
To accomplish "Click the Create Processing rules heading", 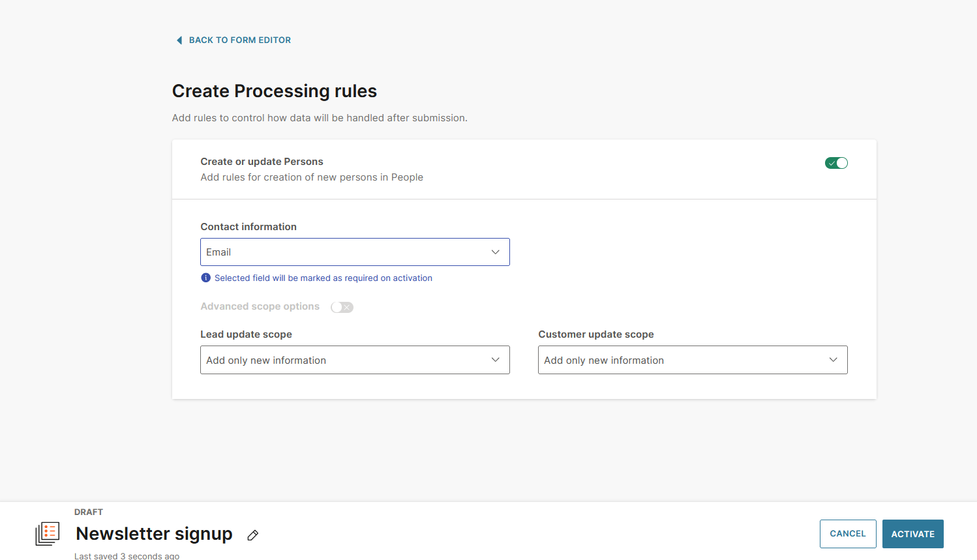I will point(275,91).
